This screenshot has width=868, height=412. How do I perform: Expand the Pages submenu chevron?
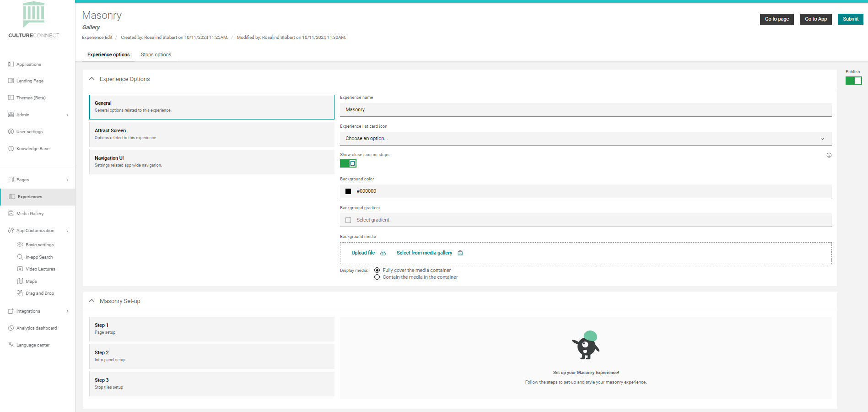pyautogui.click(x=68, y=180)
